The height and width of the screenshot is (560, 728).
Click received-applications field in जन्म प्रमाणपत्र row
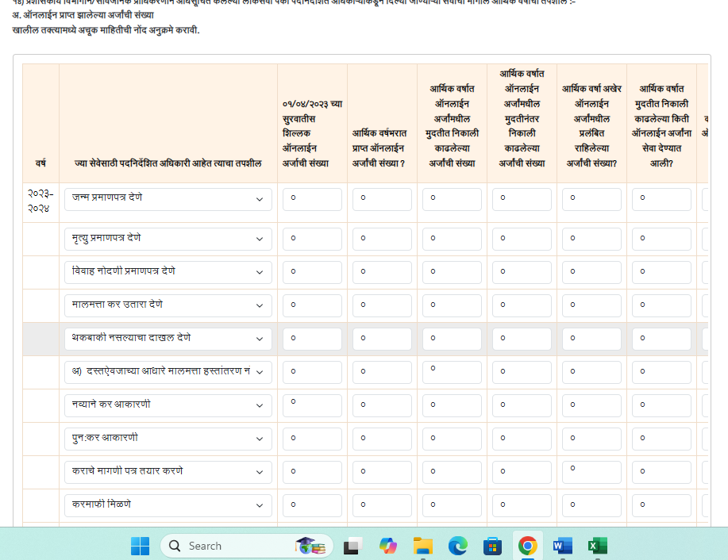382,199
